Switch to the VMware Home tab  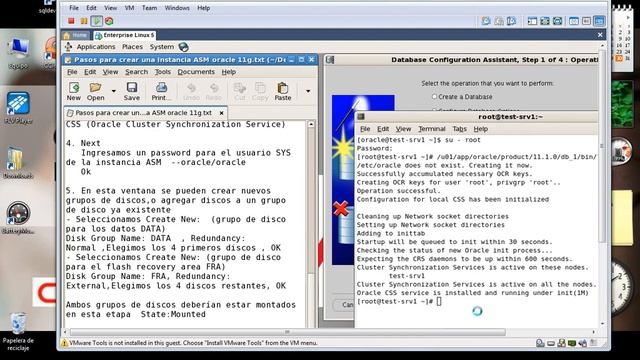76,35
